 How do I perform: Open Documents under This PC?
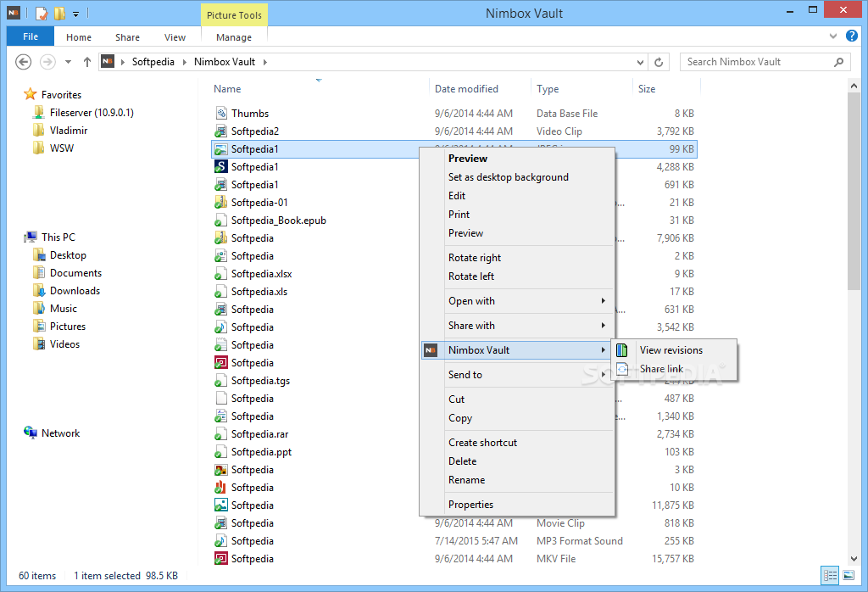tap(75, 273)
